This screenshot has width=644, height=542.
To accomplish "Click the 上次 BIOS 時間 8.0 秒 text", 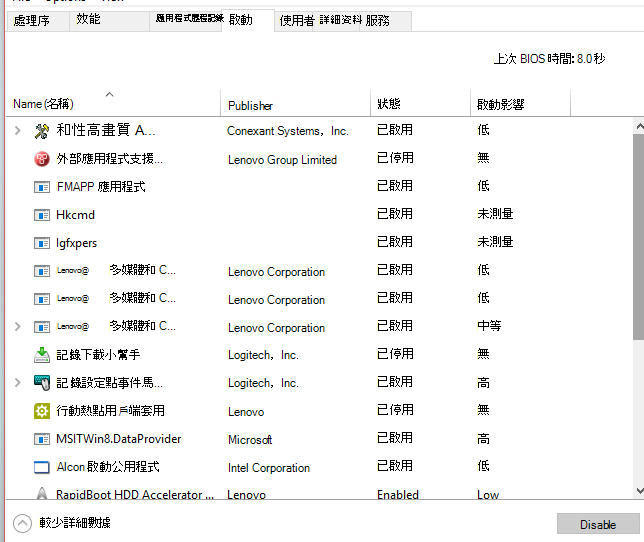I will (550, 59).
